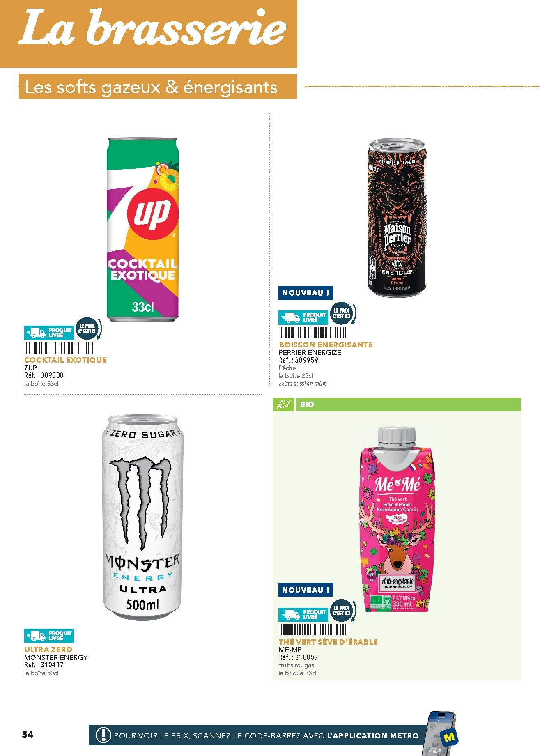
Task: Click the Le Prix C'est Ici badge near 7UP
Action: pyautogui.click(x=87, y=329)
